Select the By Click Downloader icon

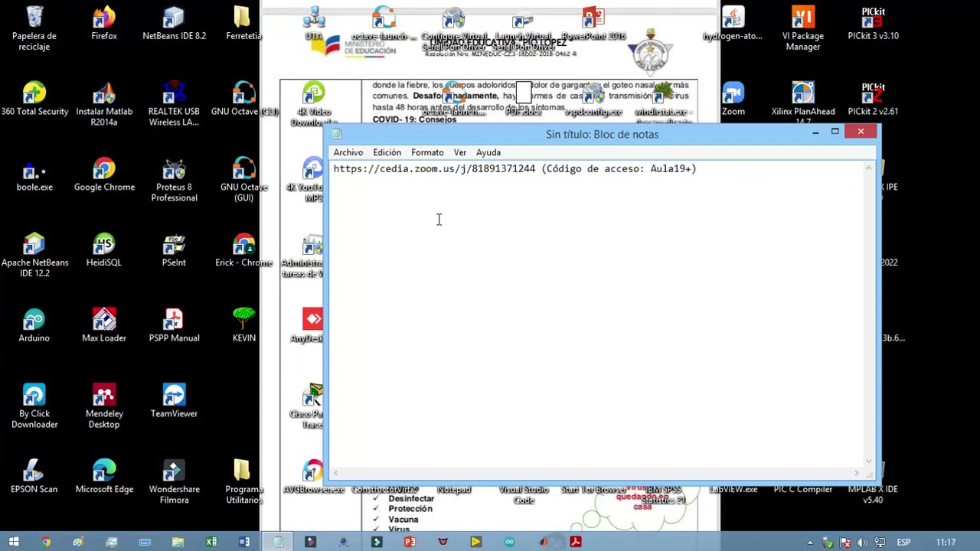[x=34, y=406]
